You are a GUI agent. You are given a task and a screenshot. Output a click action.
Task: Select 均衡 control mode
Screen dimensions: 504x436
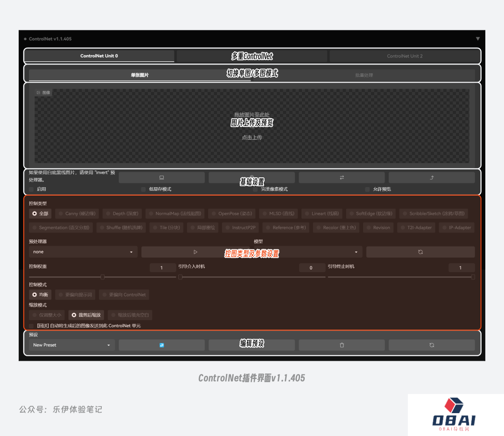point(40,295)
